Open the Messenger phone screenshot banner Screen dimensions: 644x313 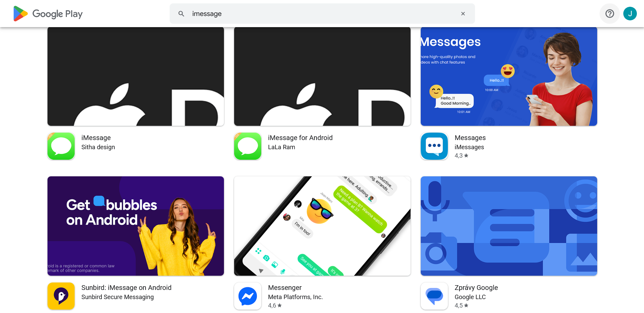pos(322,226)
